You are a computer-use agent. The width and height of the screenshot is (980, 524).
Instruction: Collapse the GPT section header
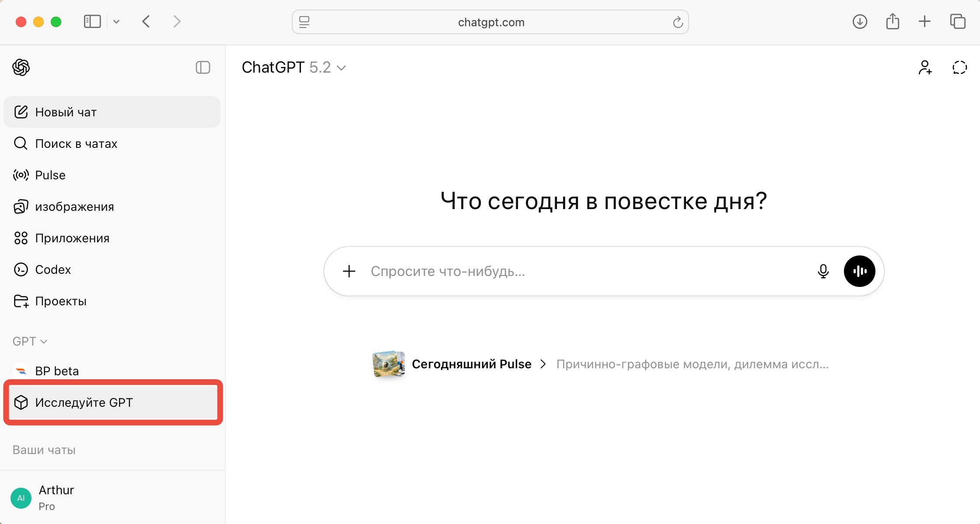click(30, 341)
